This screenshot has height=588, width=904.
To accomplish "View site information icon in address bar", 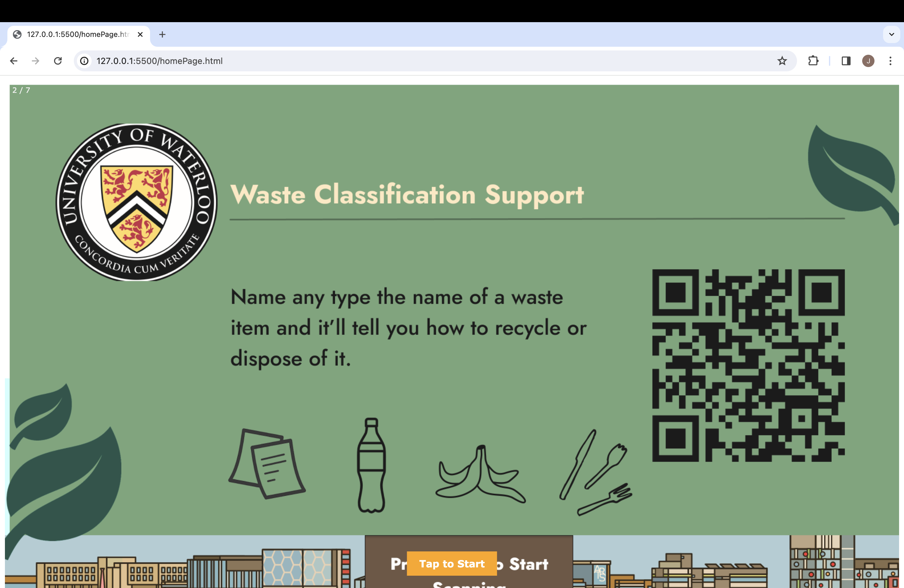I will click(84, 61).
